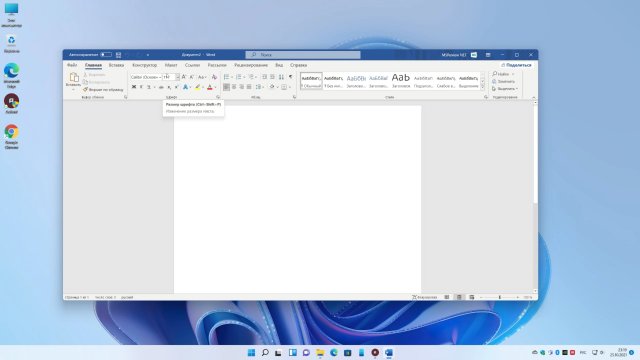Image resolution: width=640 pixels, height=360 pixels.
Task: Decrease font size with the small A
Action: pos(191,77)
